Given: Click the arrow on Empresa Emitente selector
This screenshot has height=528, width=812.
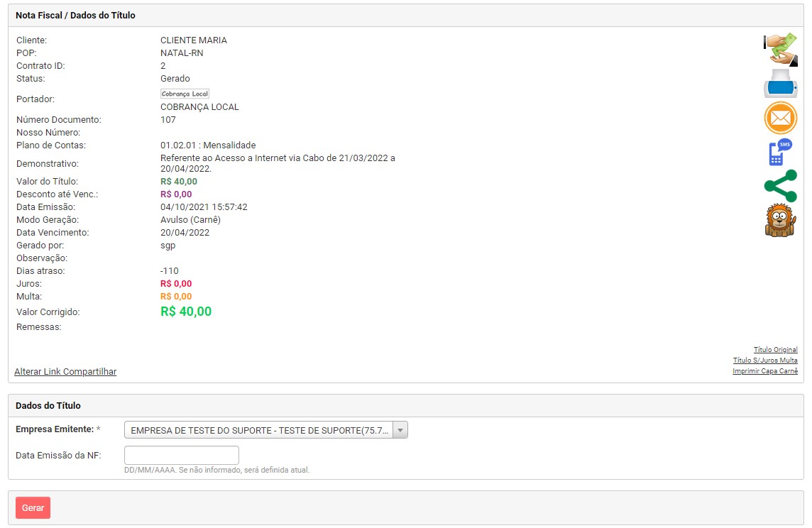Looking at the screenshot, I should pos(400,430).
